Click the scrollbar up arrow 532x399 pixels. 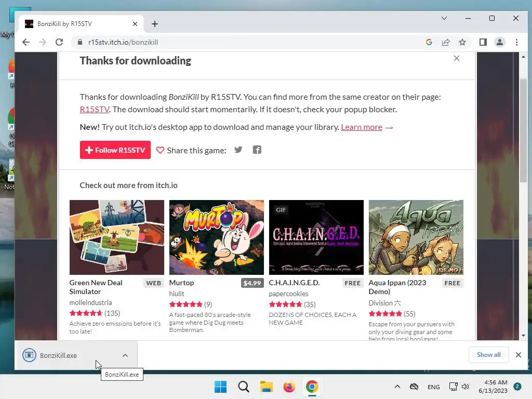coord(523,57)
